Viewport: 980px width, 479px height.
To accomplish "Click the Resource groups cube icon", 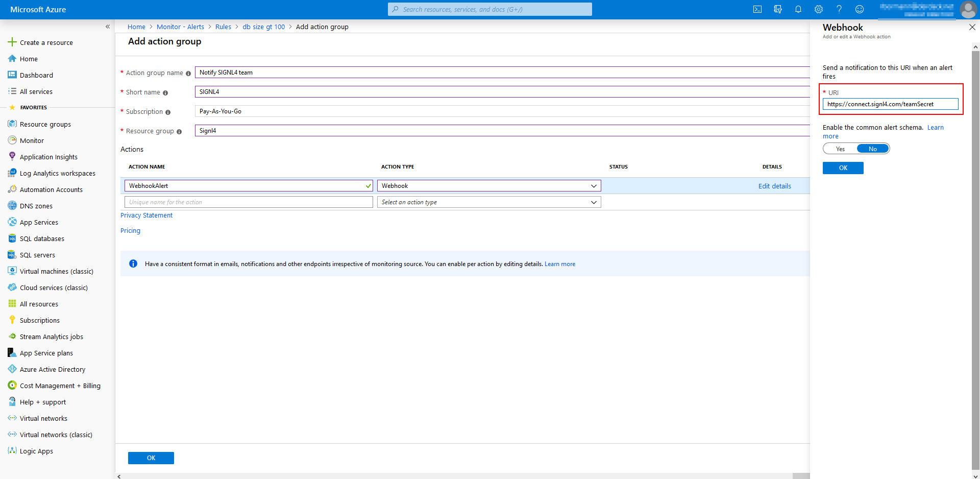I will tap(12, 124).
